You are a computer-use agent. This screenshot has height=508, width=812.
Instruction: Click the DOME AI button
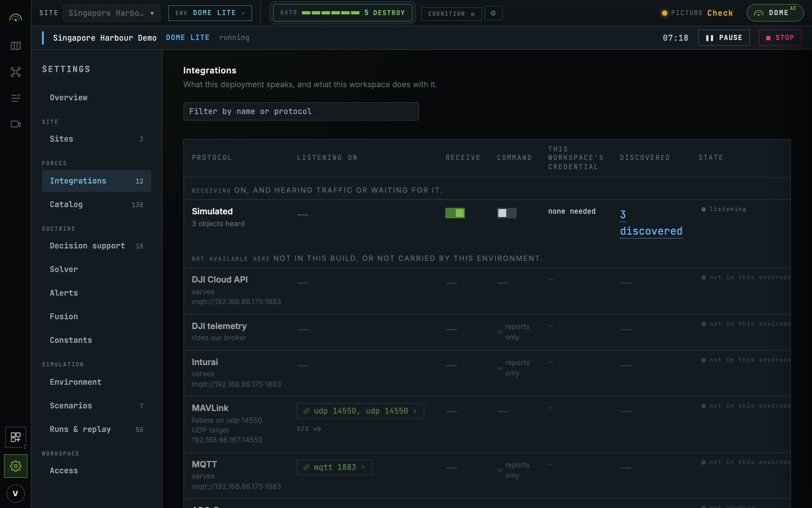point(775,13)
